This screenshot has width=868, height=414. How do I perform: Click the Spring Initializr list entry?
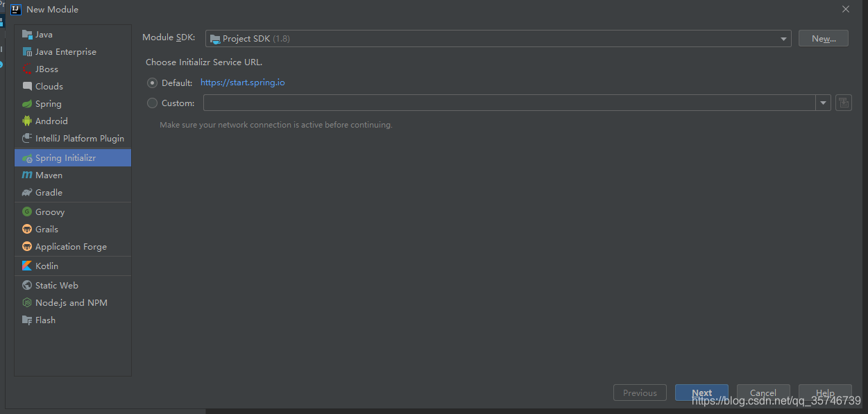click(x=73, y=158)
